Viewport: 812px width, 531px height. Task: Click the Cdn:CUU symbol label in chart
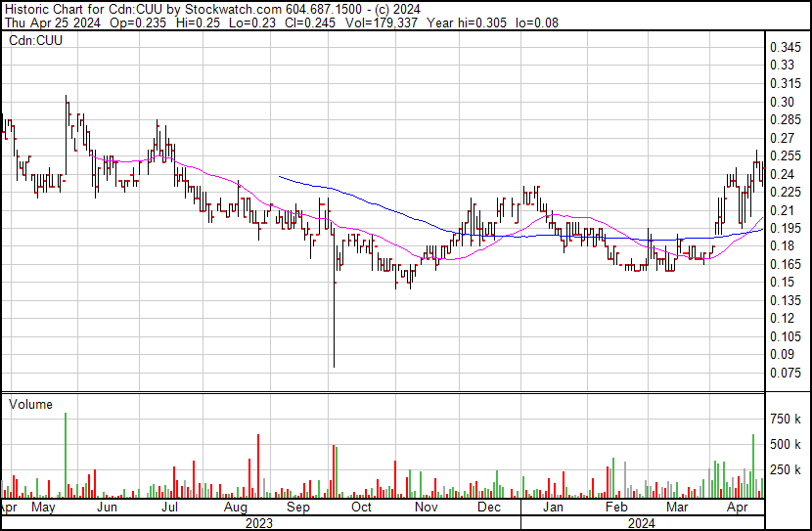(36, 40)
